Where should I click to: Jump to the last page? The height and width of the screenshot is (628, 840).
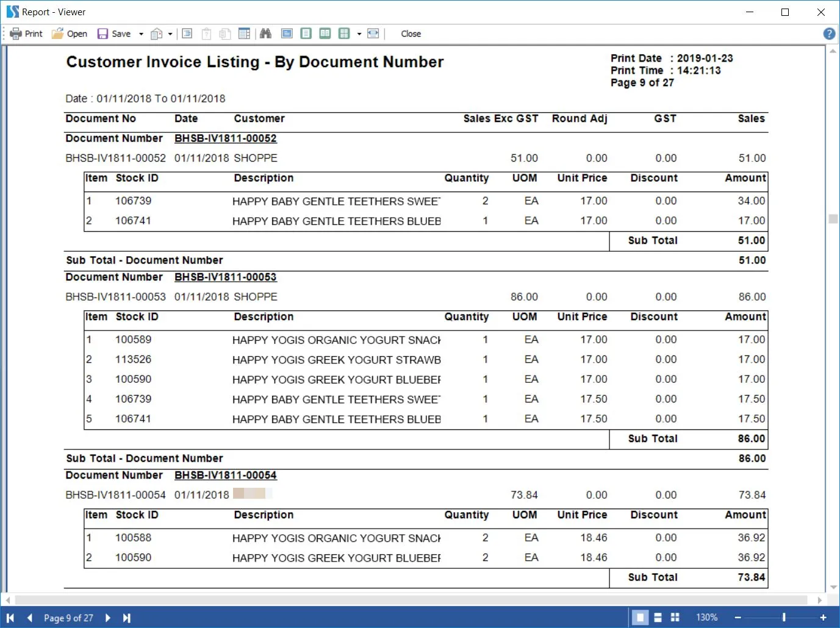click(126, 618)
